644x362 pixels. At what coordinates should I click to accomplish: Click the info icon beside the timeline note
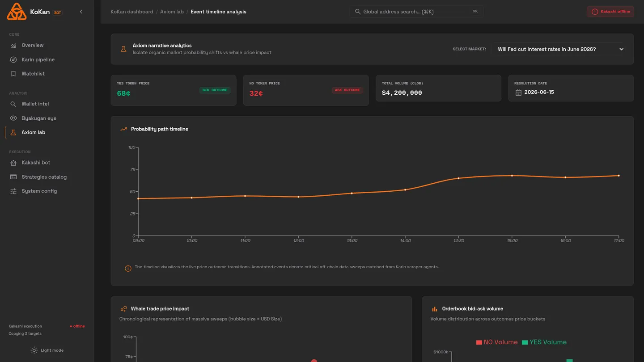click(x=128, y=269)
